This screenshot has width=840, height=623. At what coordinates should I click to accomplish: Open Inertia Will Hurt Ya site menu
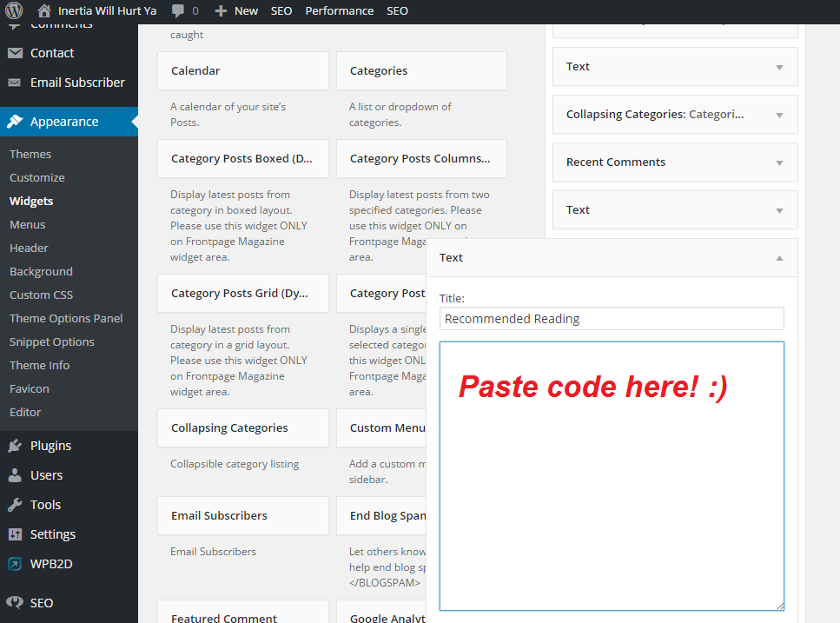point(107,10)
